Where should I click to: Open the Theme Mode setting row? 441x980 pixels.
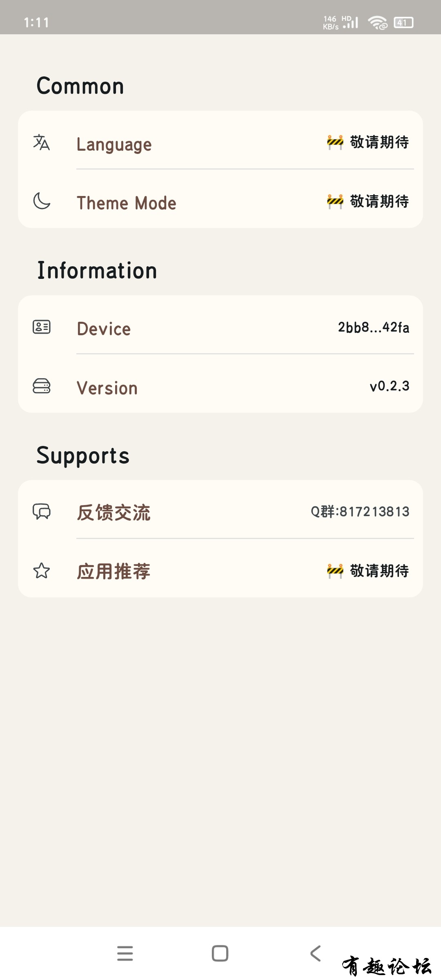[x=220, y=199]
